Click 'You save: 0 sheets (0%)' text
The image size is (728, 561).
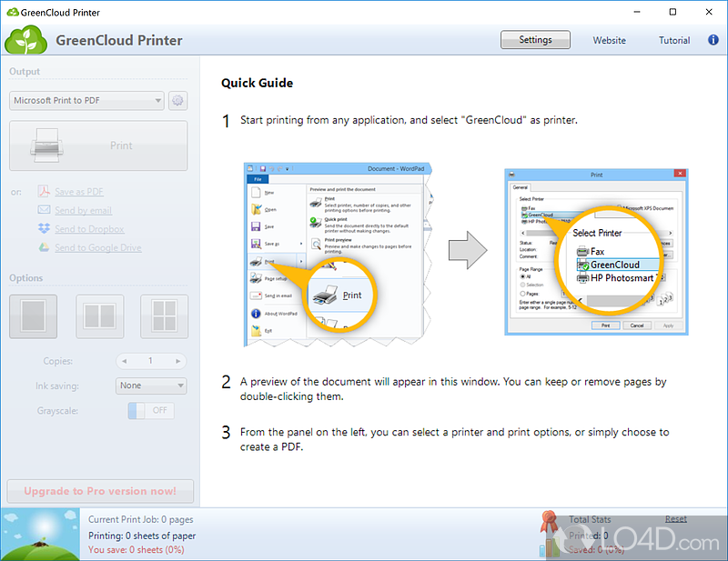136,550
